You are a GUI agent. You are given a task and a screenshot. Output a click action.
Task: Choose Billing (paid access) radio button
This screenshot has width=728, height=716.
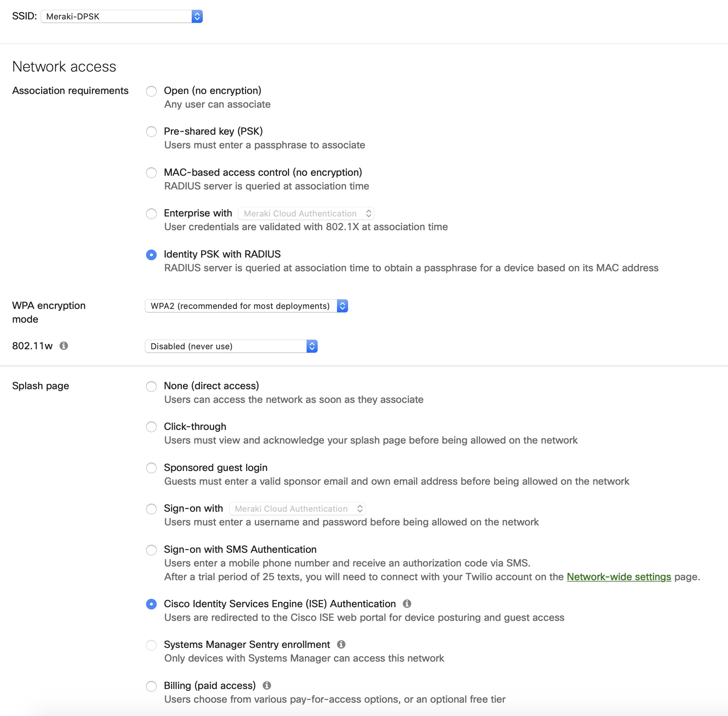151,686
